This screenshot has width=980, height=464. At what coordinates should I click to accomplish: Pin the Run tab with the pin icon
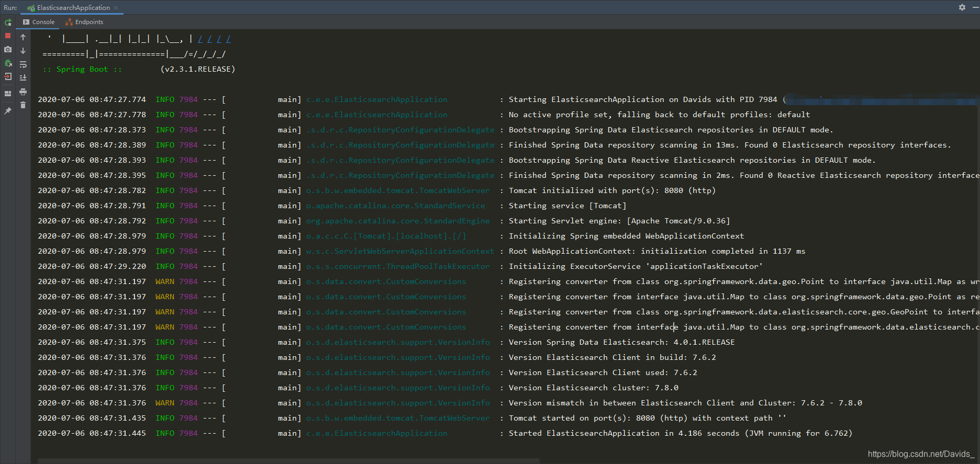pos(8,111)
